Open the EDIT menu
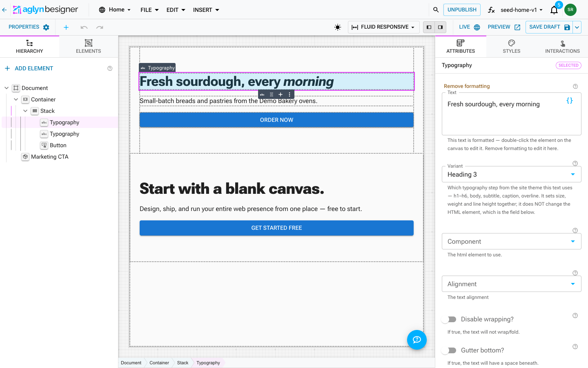Viewport: 588px width, 368px height. click(176, 10)
